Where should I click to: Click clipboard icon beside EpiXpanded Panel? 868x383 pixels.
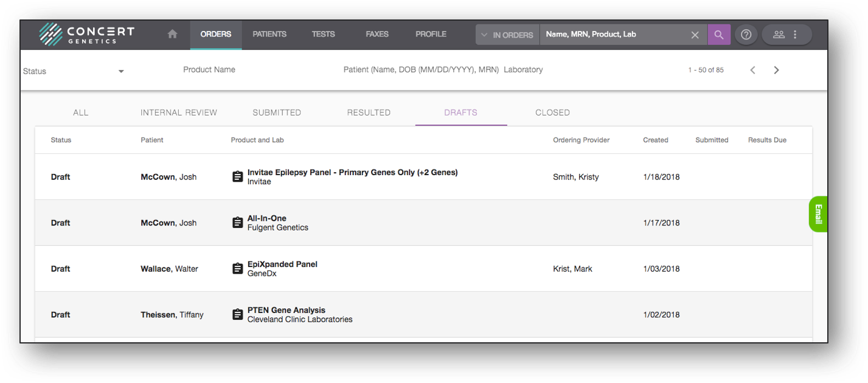(x=238, y=269)
